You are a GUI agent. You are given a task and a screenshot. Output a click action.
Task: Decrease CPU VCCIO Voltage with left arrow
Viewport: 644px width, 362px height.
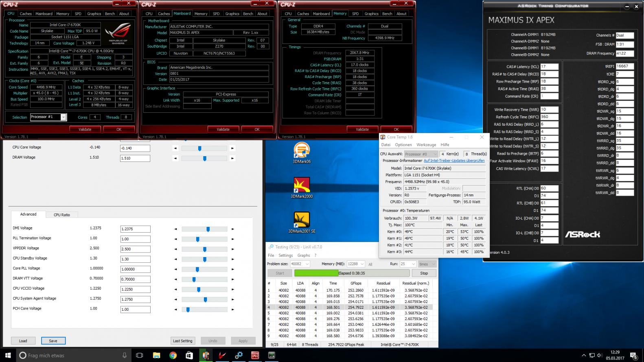point(175,289)
